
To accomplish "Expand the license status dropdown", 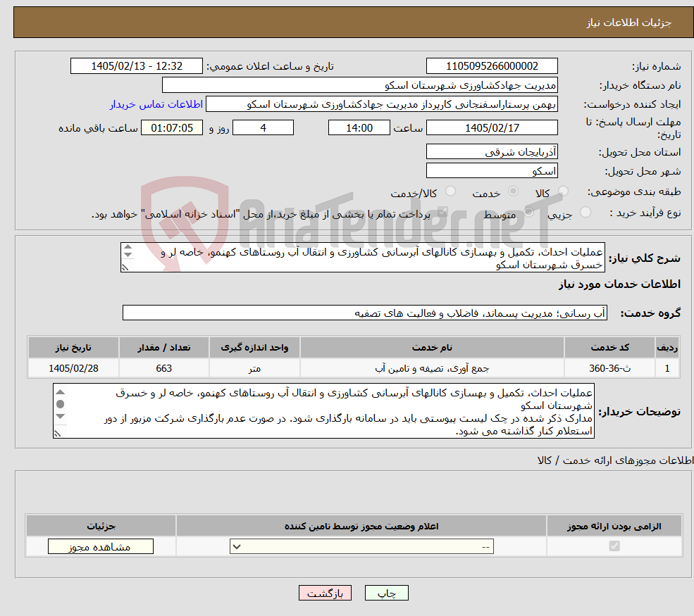I will [361, 546].
